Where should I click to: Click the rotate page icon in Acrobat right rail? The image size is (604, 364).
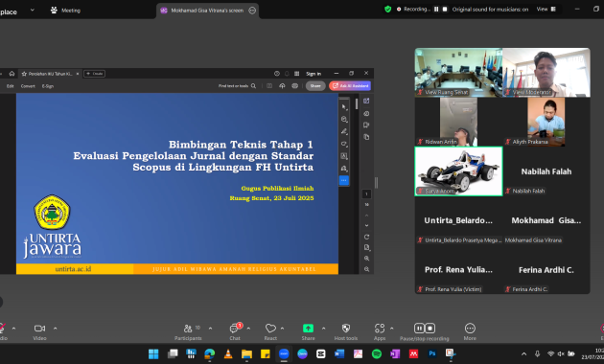tap(366, 237)
